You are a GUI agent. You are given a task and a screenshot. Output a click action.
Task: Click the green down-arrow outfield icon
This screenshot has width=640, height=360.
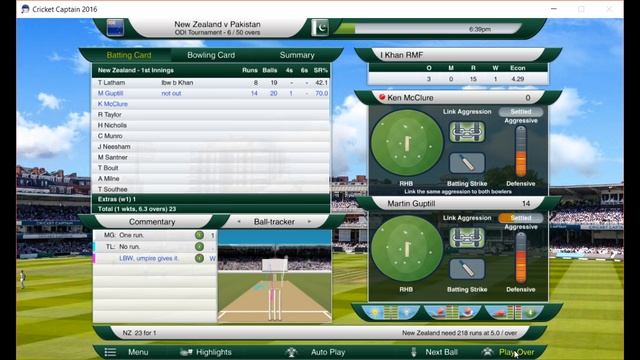point(530,313)
